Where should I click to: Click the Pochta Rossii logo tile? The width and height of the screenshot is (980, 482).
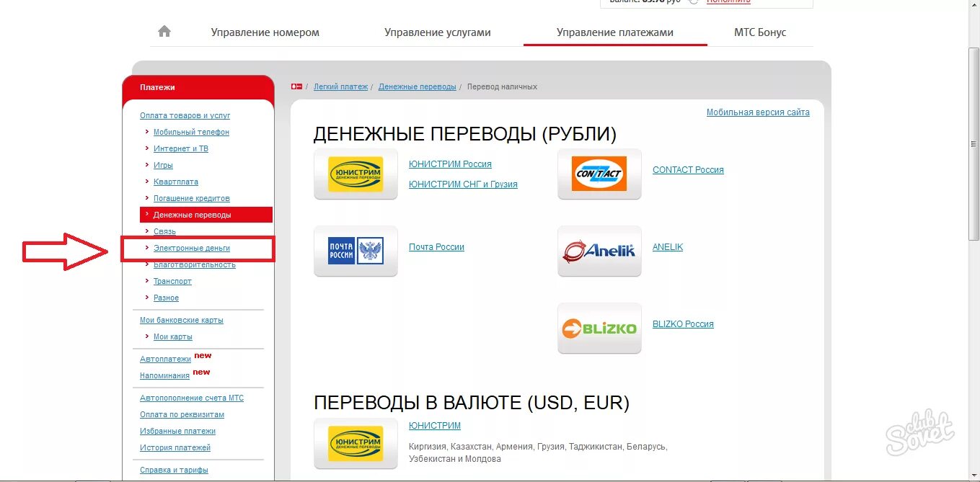pyautogui.click(x=356, y=251)
